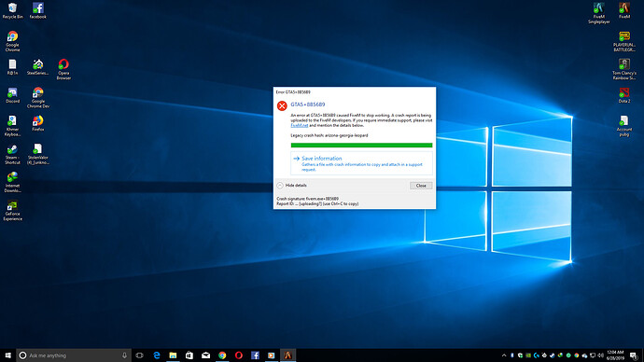The width and height of the screenshot is (644, 362).
Task: Select Internet Download Manager desktop icon
Action: tap(12, 182)
